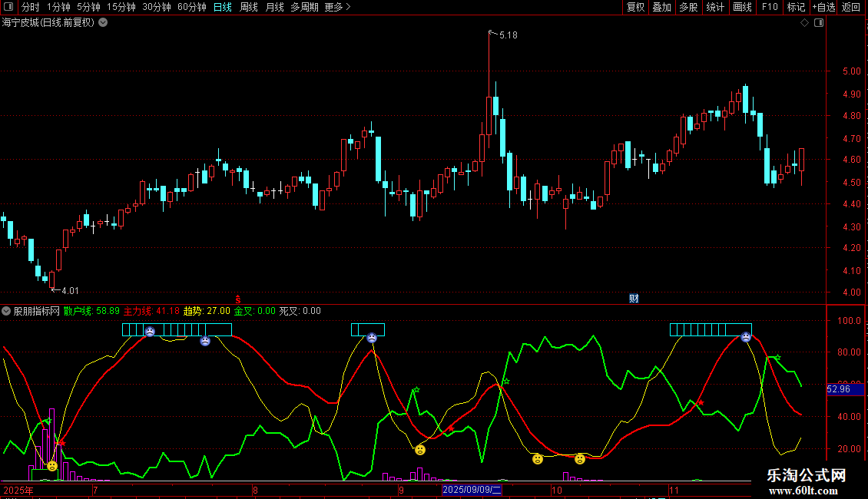This screenshot has width=868, height=499.
Task: Click the red star after 2025/09/09 marker
Action: (451, 428)
